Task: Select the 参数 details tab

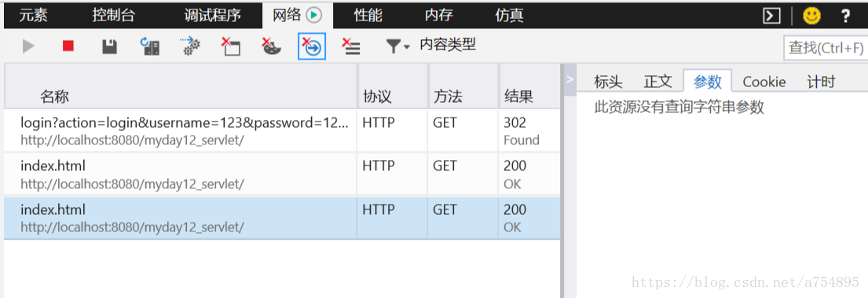Action: [x=708, y=82]
